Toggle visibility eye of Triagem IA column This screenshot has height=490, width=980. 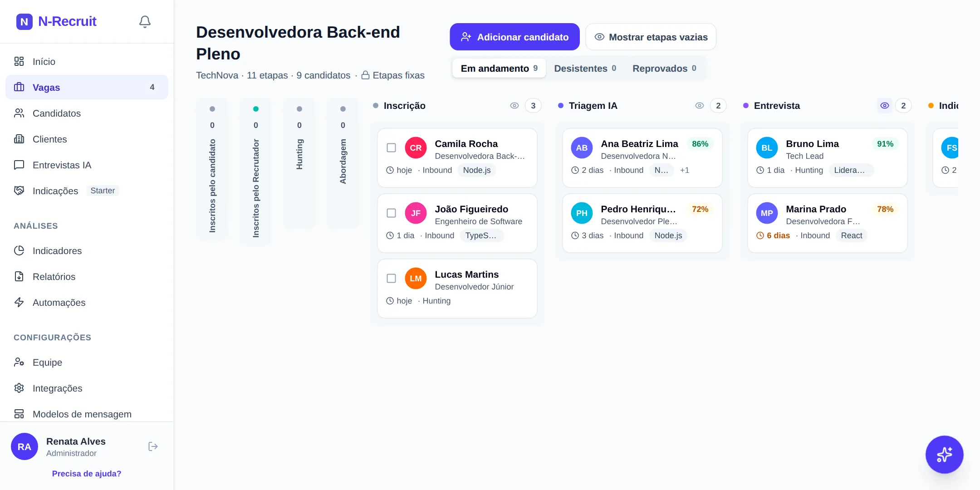(700, 106)
